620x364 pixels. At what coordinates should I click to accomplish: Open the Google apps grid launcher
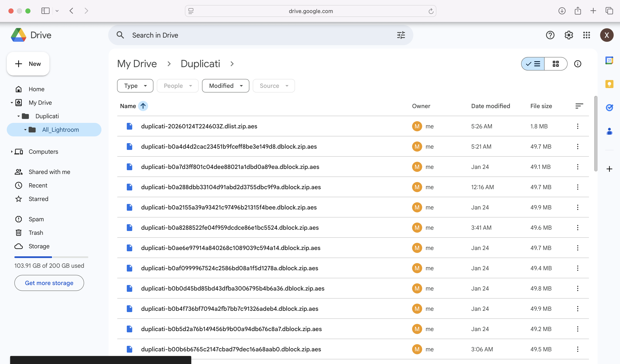[587, 35]
